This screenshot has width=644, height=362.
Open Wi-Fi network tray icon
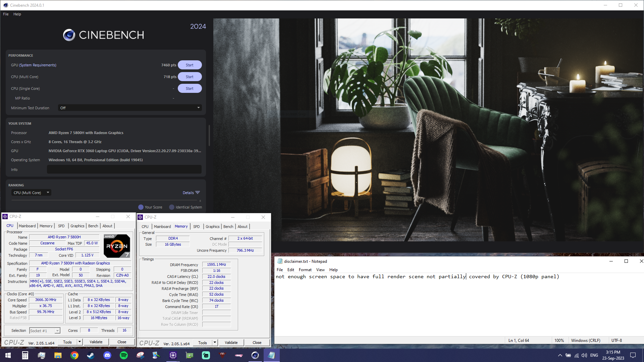(577, 355)
